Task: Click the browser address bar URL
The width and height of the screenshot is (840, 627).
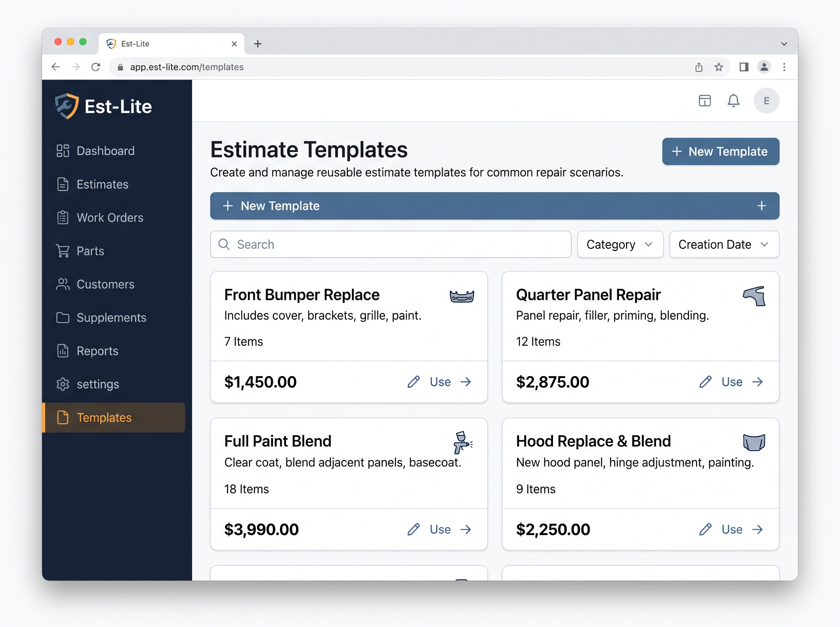Action: [187, 67]
